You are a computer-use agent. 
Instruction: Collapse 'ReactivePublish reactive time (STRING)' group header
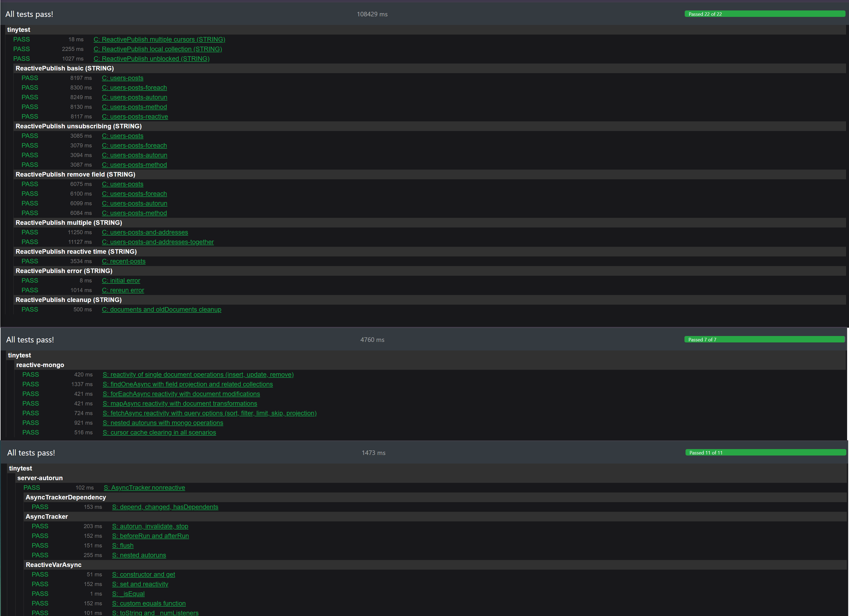coord(429,252)
